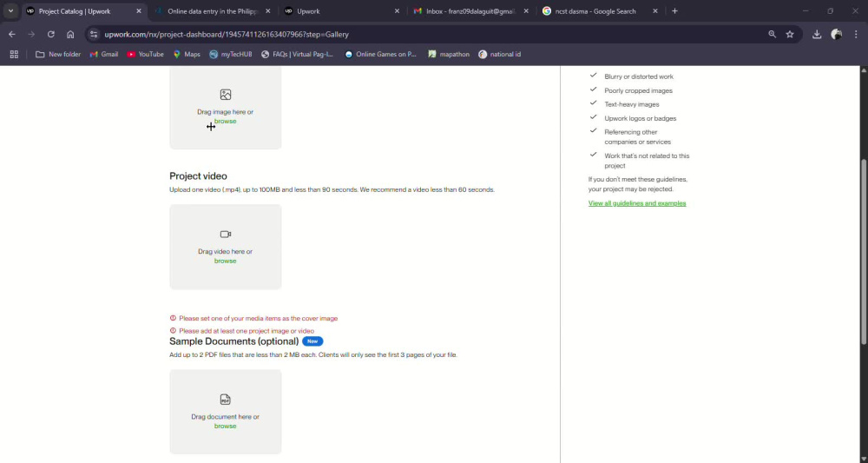This screenshot has width=868, height=463.
Task: Click 'Upwork logos or badges' guideline
Action: pyautogui.click(x=641, y=118)
